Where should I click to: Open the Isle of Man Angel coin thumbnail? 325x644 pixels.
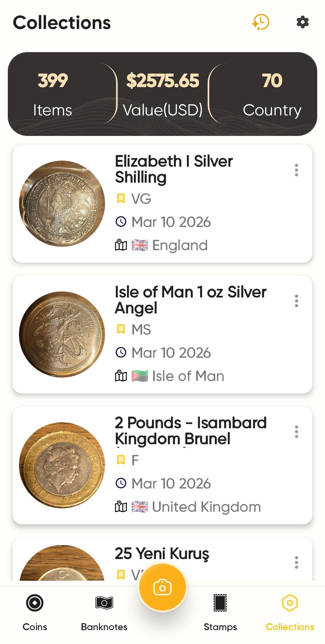click(x=62, y=335)
